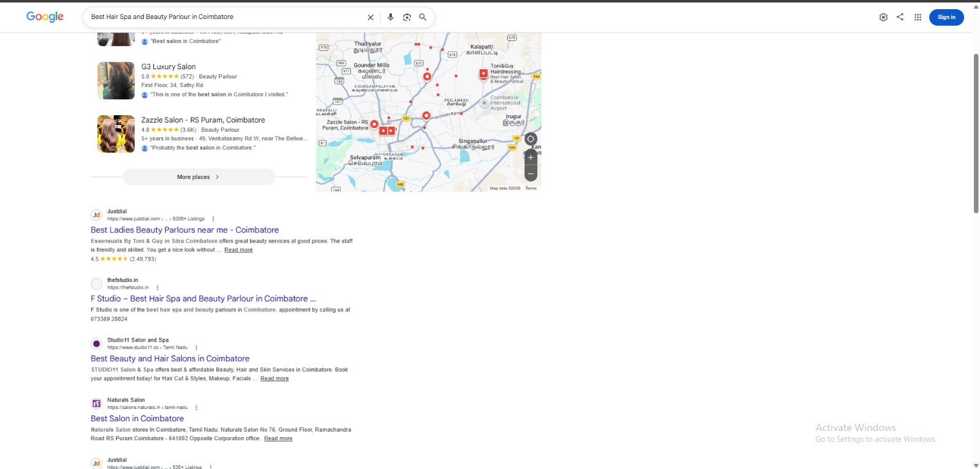Click Studio11 Salon and Spa favicon

click(x=96, y=343)
